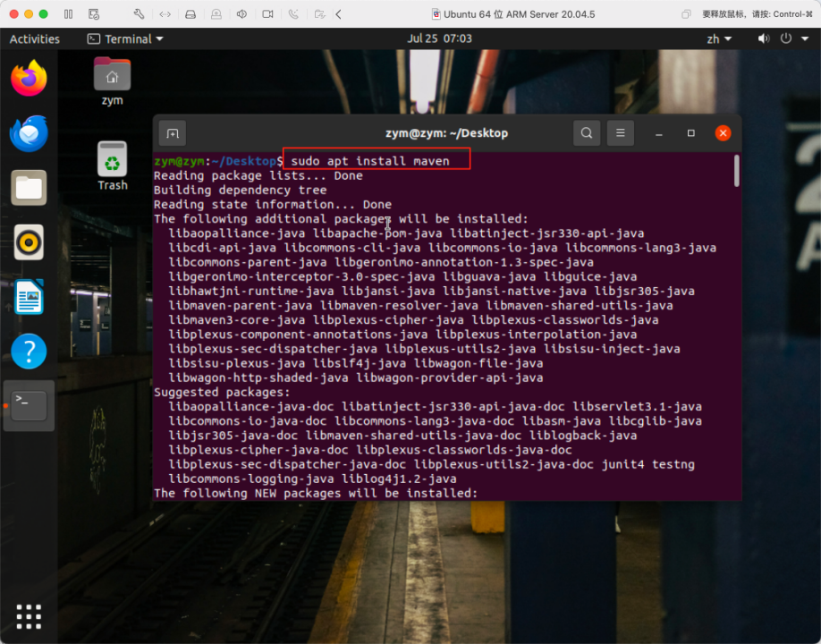Mute VM audio via the speaker toolbar icon
Screen dimensions: 821x644
pyautogui.click(x=240, y=13)
